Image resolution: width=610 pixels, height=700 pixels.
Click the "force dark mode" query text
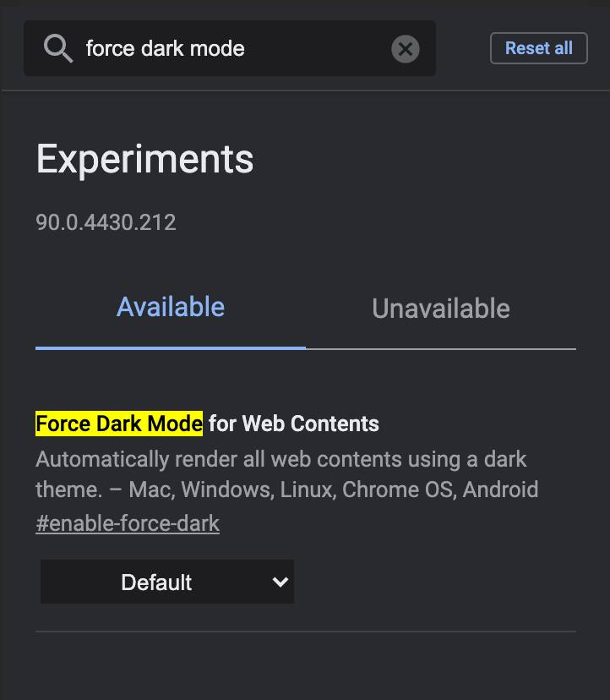coord(166,49)
